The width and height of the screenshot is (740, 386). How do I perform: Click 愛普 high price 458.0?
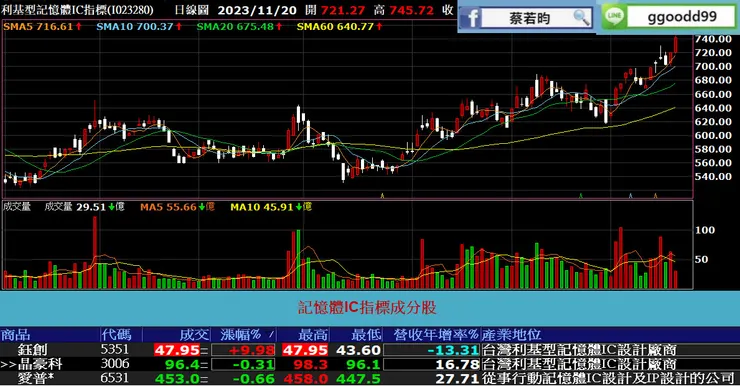pos(306,378)
